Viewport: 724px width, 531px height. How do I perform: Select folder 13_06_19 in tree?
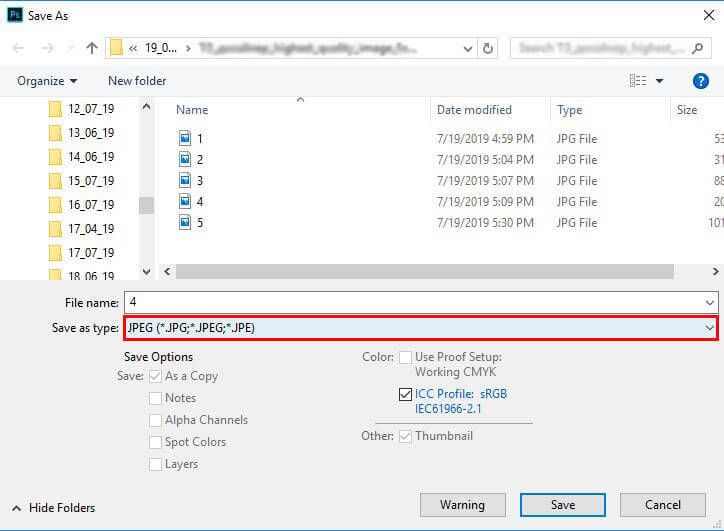(82, 133)
